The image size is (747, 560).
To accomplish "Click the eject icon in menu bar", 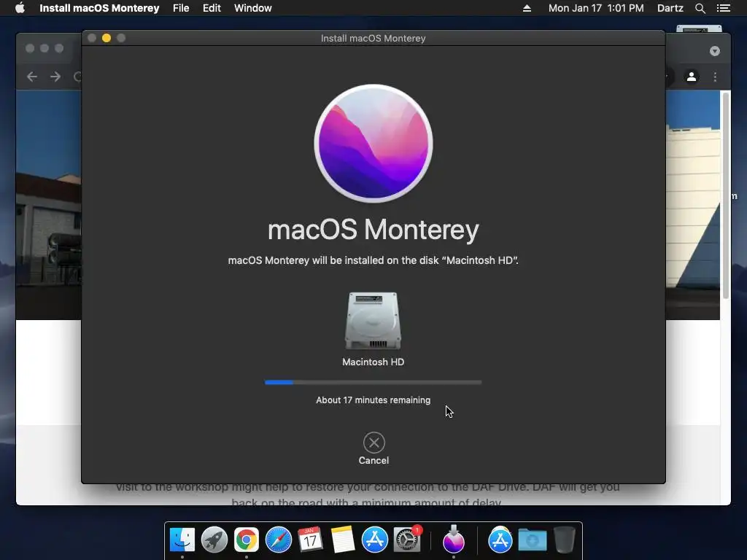I will (527, 8).
